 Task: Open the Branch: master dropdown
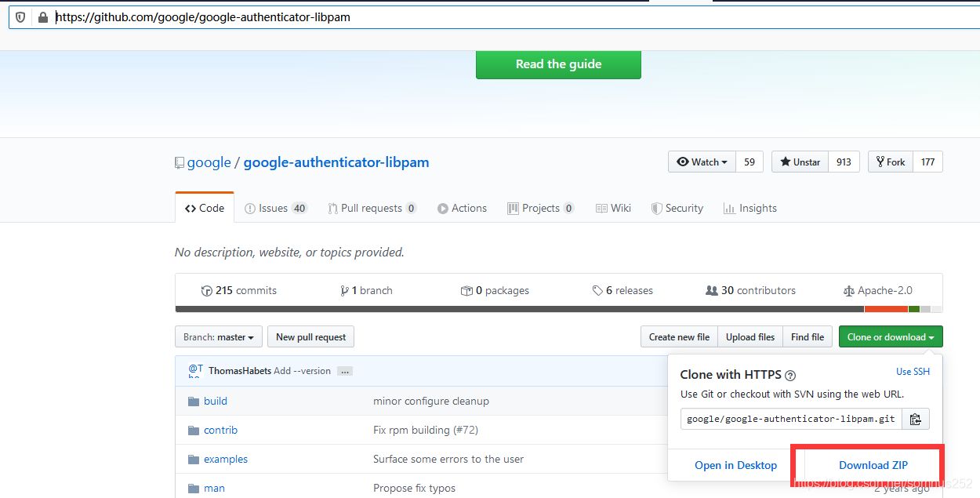click(x=218, y=336)
